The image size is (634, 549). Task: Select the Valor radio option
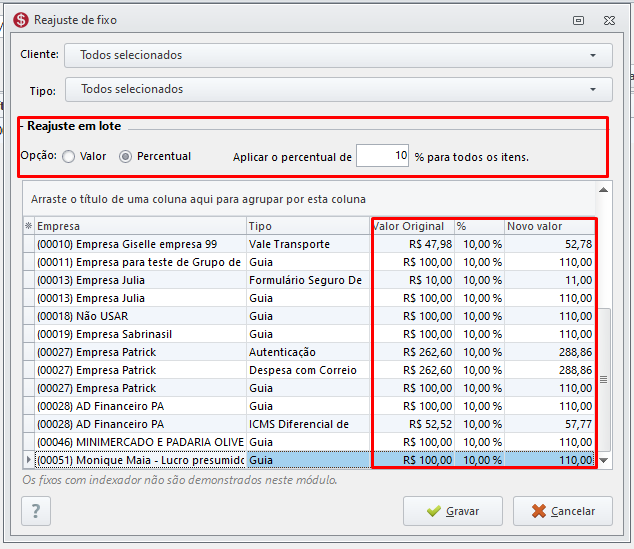(69, 156)
